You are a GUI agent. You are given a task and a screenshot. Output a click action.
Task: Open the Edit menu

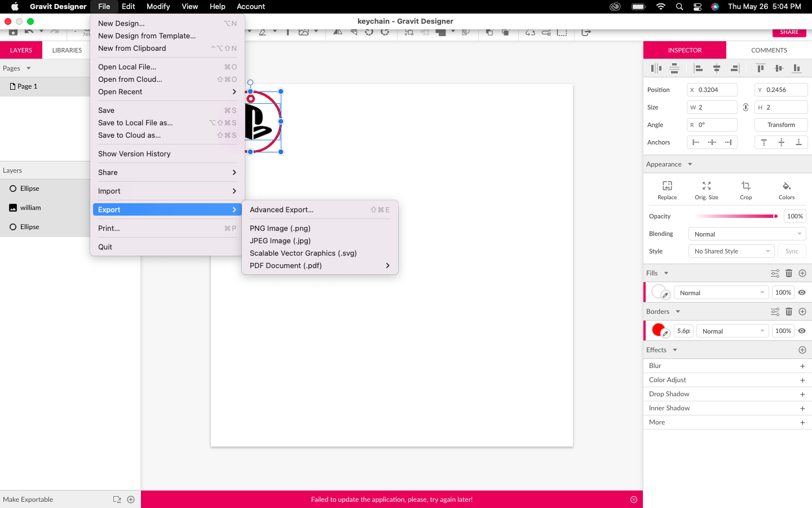[129, 7]
